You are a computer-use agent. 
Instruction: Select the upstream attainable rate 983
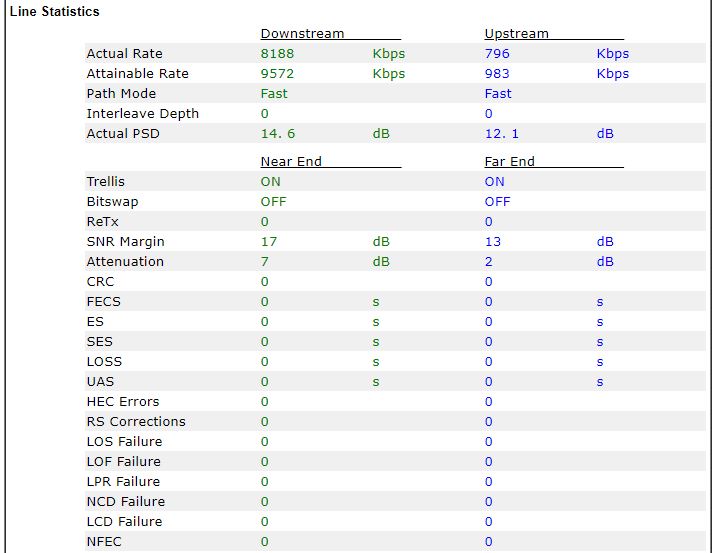(x=497, y=74)
